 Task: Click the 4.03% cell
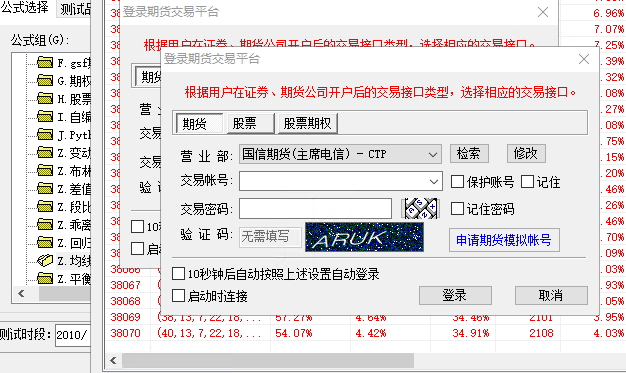608,333
